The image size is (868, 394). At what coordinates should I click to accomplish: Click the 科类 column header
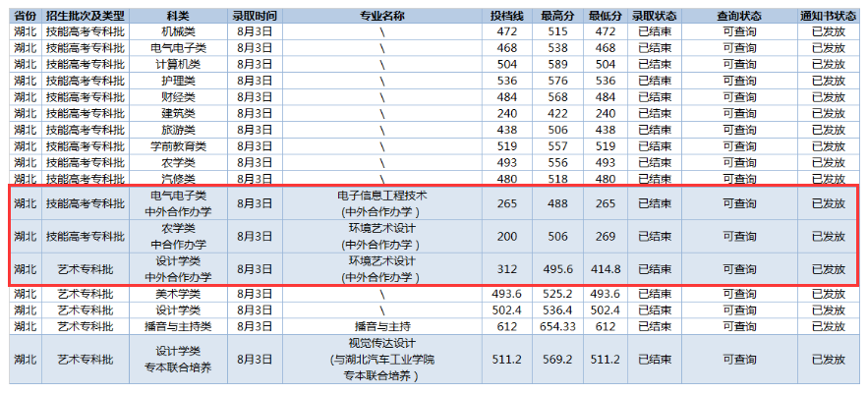[178, 16]
